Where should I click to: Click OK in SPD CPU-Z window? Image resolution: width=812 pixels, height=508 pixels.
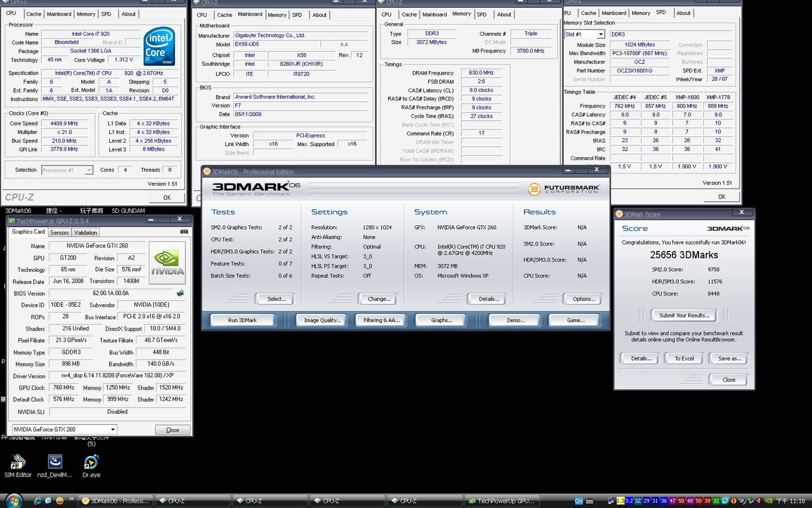coord(721,197)
